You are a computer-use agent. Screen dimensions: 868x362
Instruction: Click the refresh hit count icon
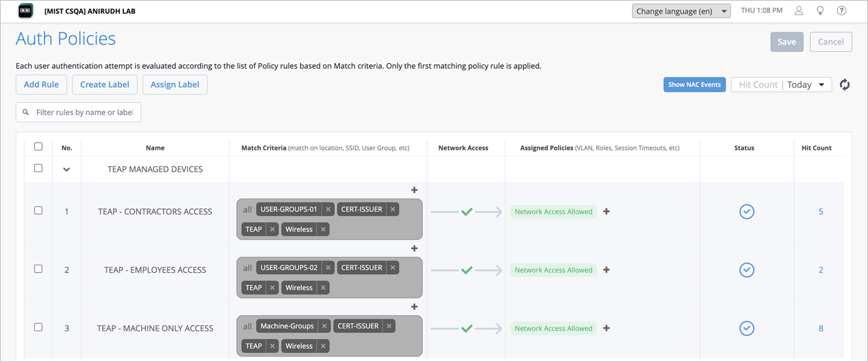point(845,85)
